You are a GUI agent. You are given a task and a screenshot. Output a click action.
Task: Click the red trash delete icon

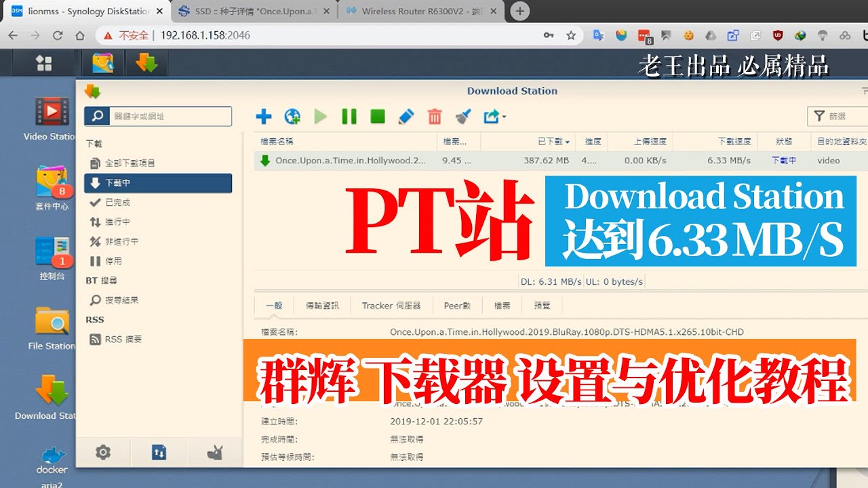click(435, 117)
